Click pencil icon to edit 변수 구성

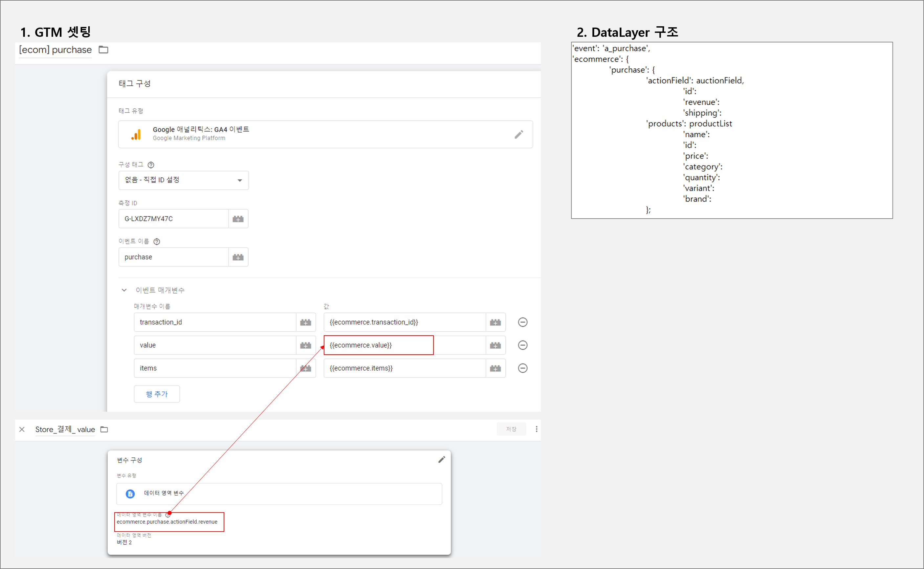click(x=442, y=459)
